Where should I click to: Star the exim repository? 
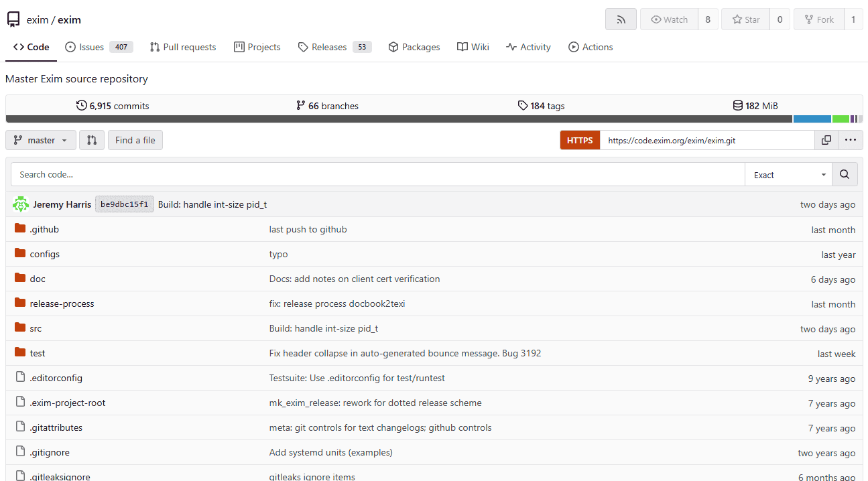click(x=746, y=19)
